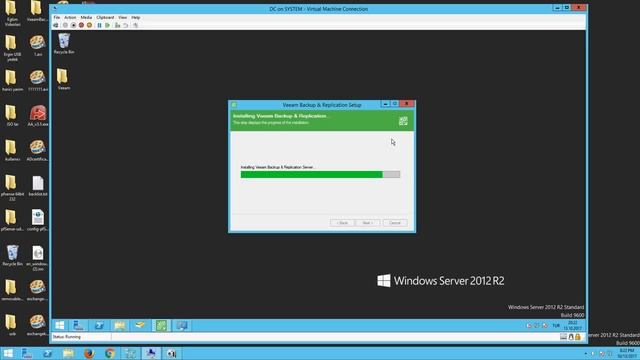The height and width of the screenshot is (360, 640).
Task: Select the Recycle Bin inside the VM desktop
Action: point(64,44)
